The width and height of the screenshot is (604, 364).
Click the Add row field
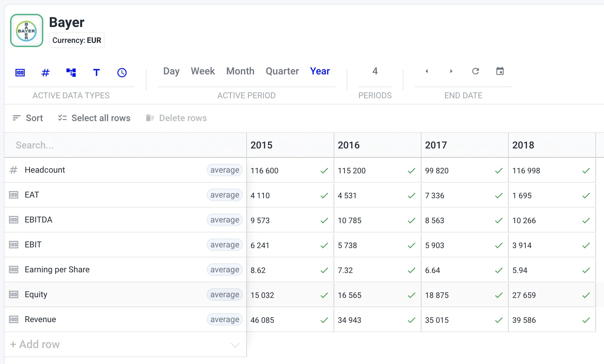(125, 344)
